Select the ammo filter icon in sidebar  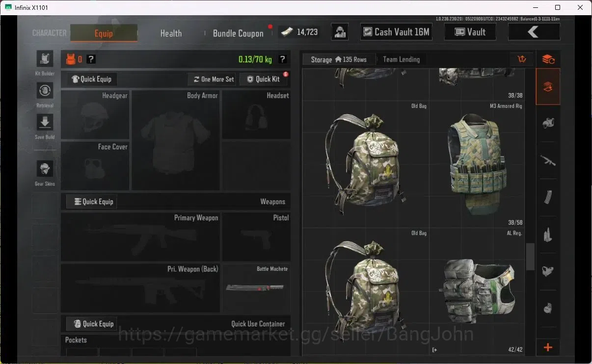[548, 235]
